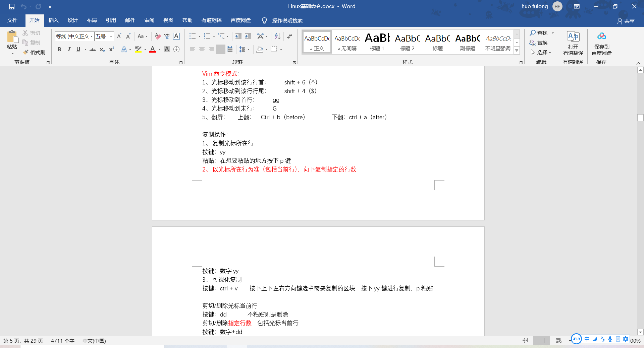Open the bullet list dropdown
This screenshot has height=348, width=644.
point(199,36)
